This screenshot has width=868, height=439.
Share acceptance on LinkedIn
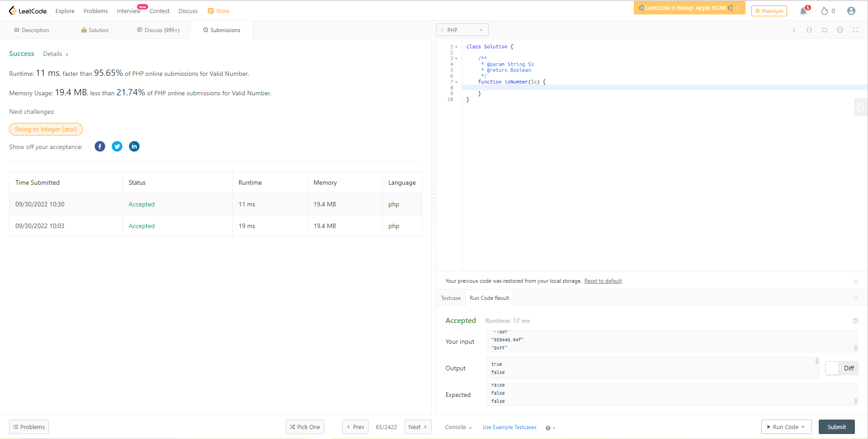[134, 146]
